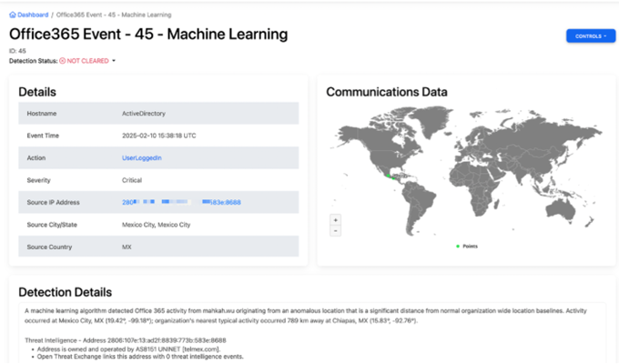Select the Mexico City, Mexico City value
Screen dimensions: 619x364
coord(156,225)
